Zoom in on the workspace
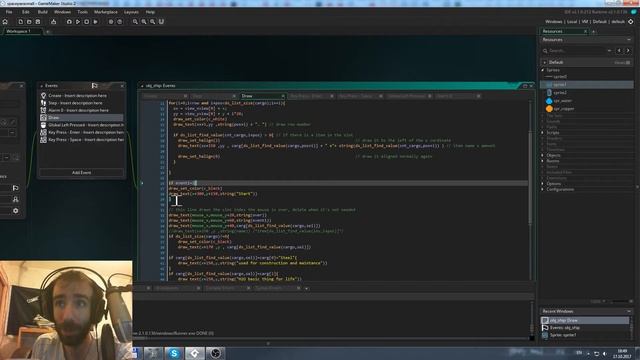 (152, 22)
